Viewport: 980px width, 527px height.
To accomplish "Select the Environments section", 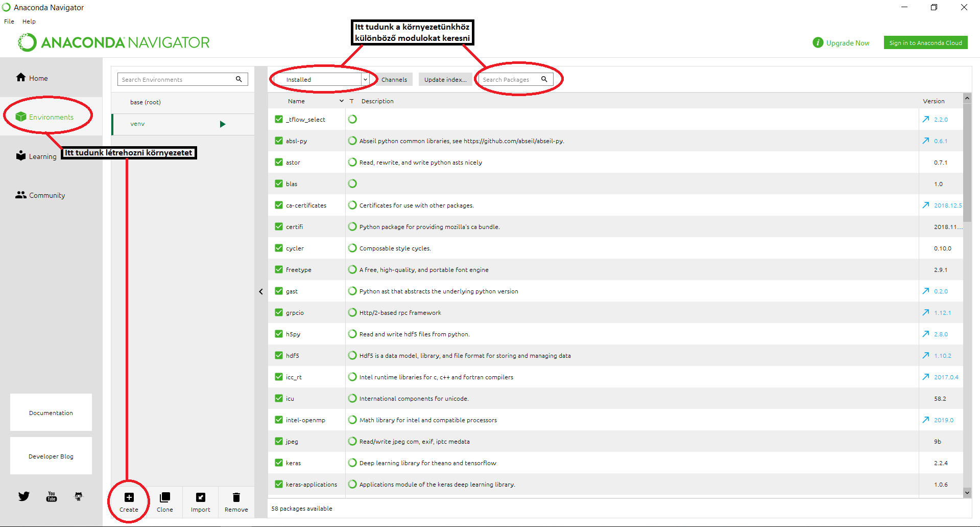I will point(45,117).
